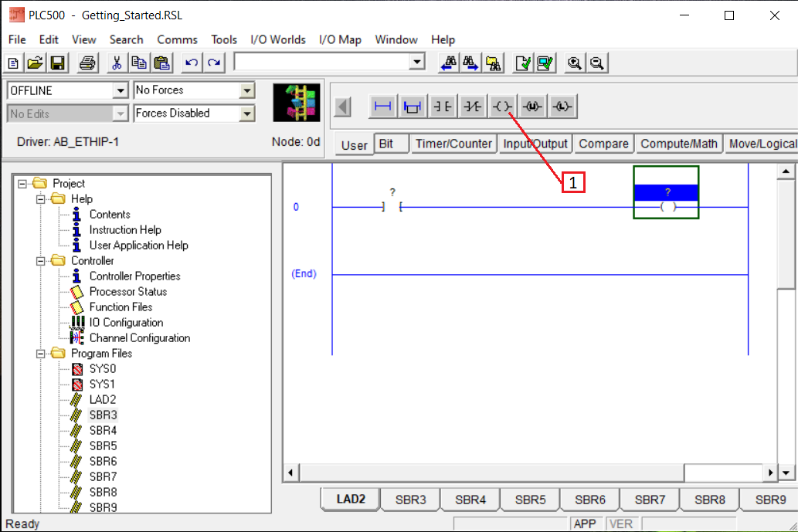Switch to the SBR6 program tab
The width and height of the screenshot is (798, 532).
coord(590,500)
